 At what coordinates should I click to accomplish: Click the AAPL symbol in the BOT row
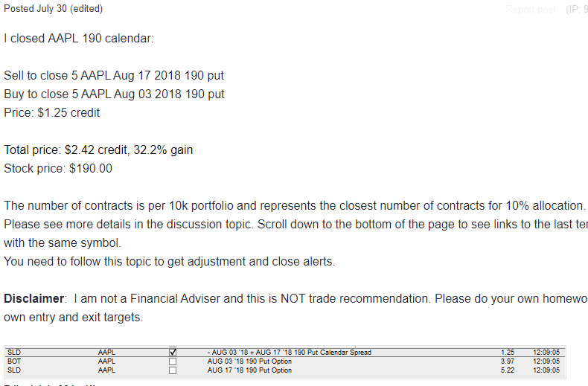[x=106, y=361]
